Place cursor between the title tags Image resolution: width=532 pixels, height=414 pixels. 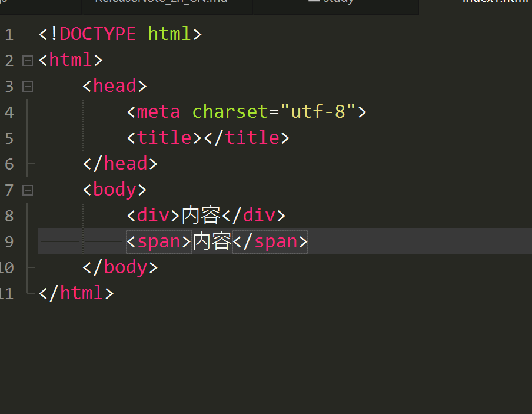tap(203, 138)
